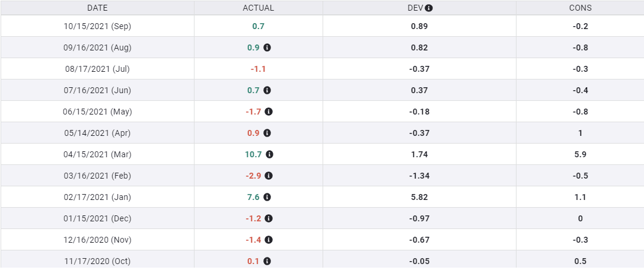This screenshot has height=270, width=644.
Task: Click info icon beside 0.9 for Apr
Action: coord(267,133)
